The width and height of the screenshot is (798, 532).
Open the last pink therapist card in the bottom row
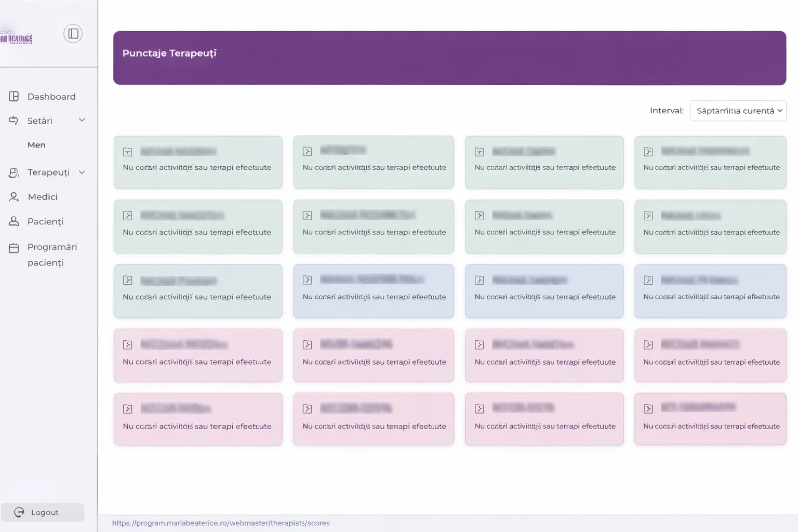pyautogui.click(x=710, y=419)
